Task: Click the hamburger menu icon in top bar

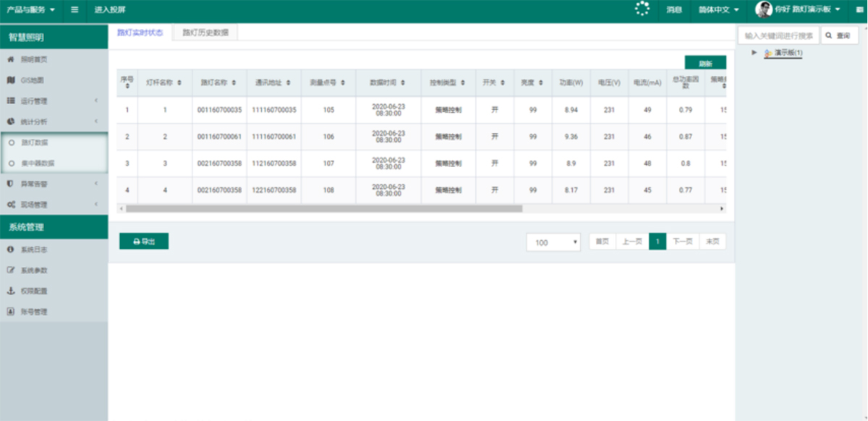Action: point(75,10)
